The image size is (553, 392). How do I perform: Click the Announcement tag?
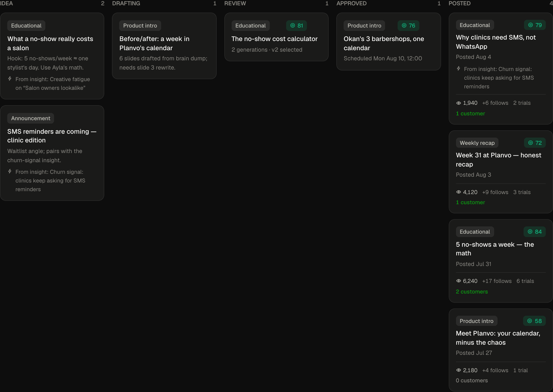click(x=31, y=118)
